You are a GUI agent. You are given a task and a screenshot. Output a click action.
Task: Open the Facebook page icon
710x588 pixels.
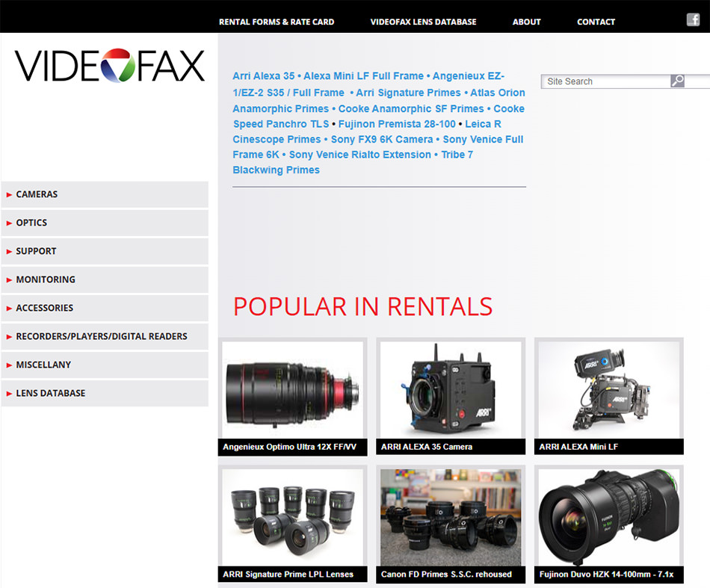[693, 19]
